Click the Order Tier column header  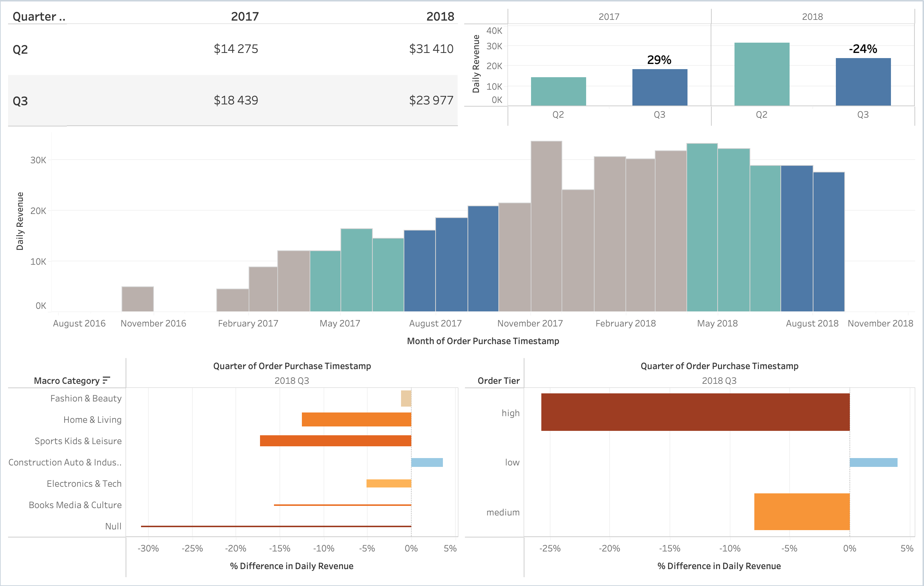(498, 380)
